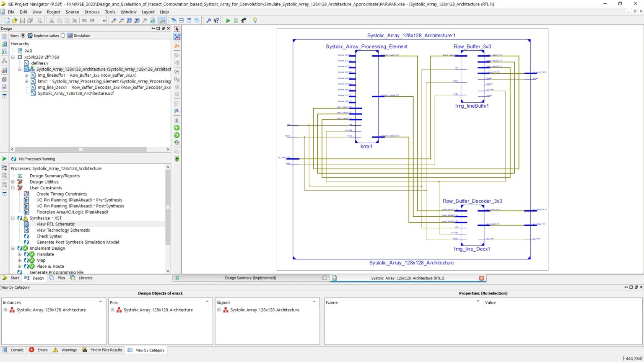Push into the schematic hierarchy with the green arrow
644x362 pixels.
pos(177,135)
